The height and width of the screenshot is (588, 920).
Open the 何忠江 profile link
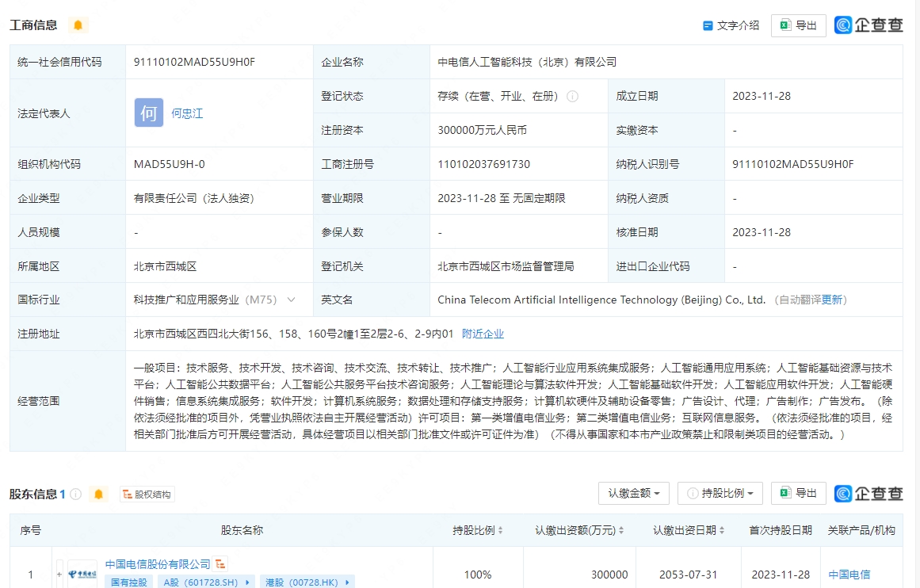[x=187, y=113]
